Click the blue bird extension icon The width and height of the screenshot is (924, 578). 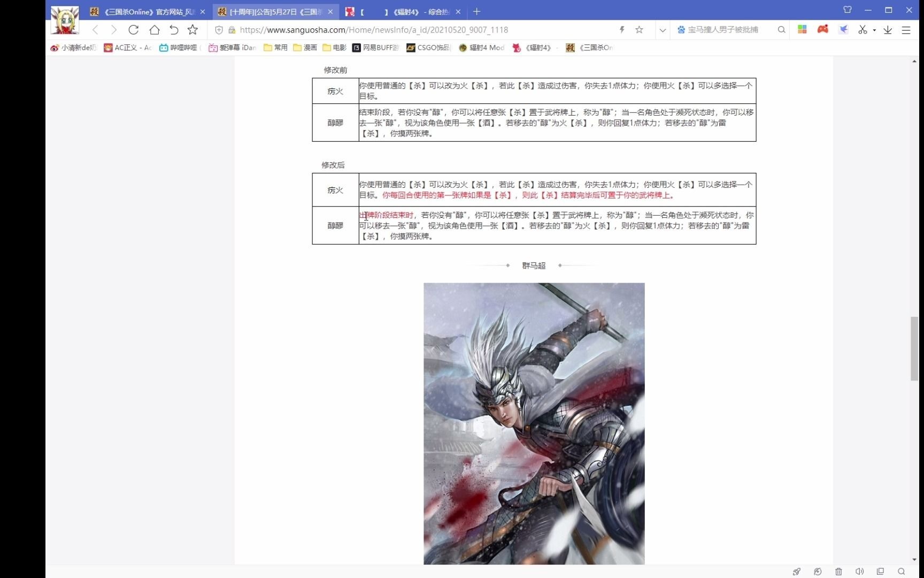pyautogui.click(x=843, y=29)
